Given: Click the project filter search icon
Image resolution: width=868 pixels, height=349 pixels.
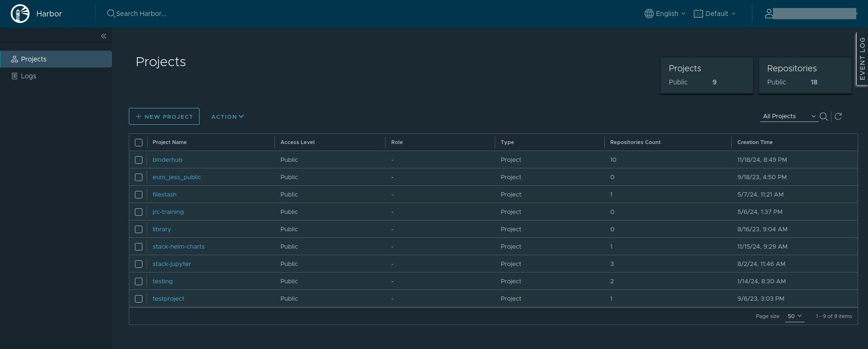Looking at the screenshot, I should [823, 116].
